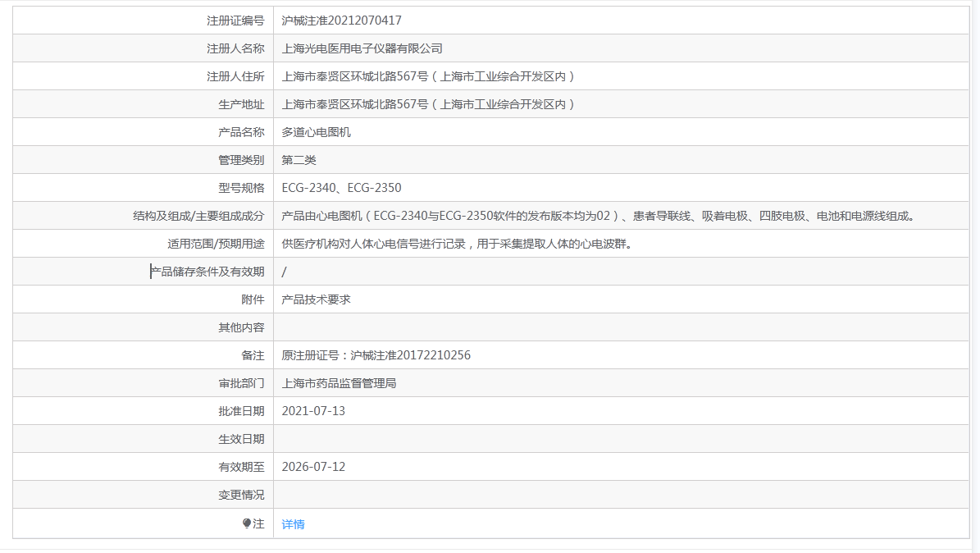Image resolution: width=980 pixels, height=553 pixels.
Task: Select approval department 上海市药品监督管理局
Action: click(339, 383)
